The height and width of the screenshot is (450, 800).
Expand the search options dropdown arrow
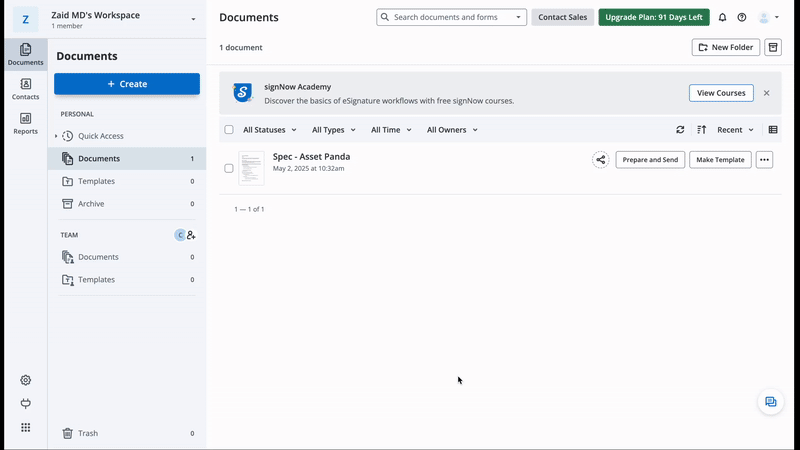(518, 17)
